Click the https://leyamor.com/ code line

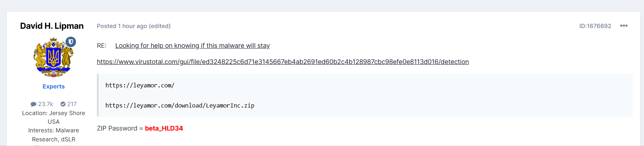point(140,86)
